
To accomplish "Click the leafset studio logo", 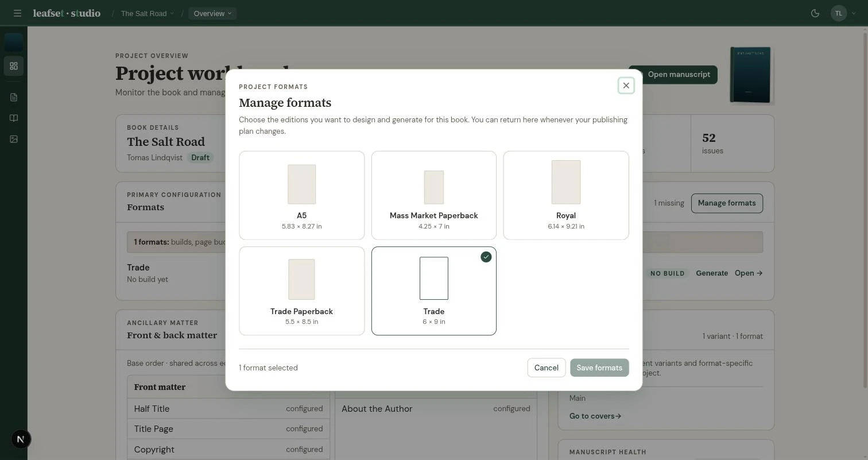I will 67,13.
